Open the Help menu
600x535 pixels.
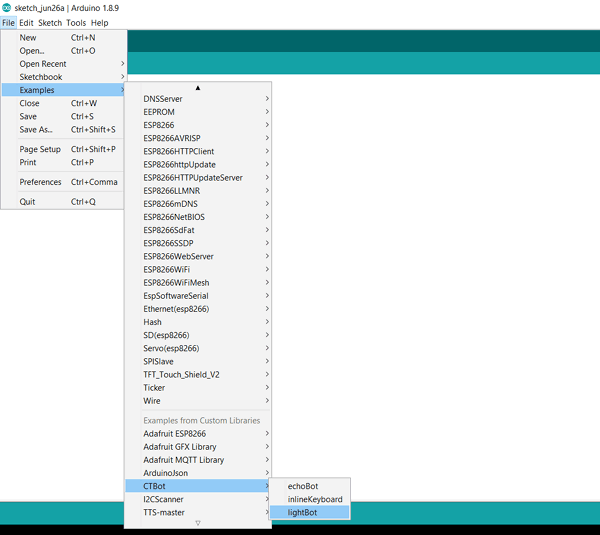tap(99, 23)
